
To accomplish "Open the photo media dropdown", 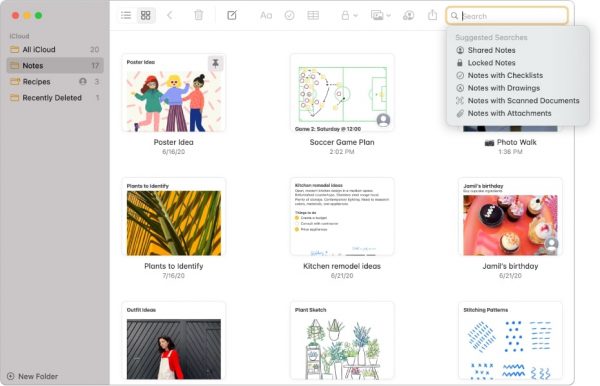I will 381,15.
